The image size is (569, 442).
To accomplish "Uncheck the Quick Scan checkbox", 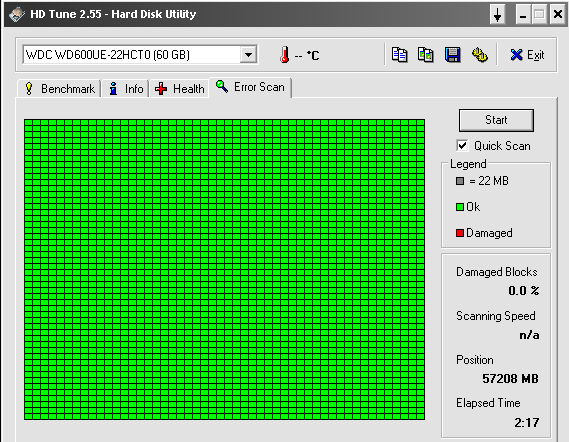I will point(462,146).
